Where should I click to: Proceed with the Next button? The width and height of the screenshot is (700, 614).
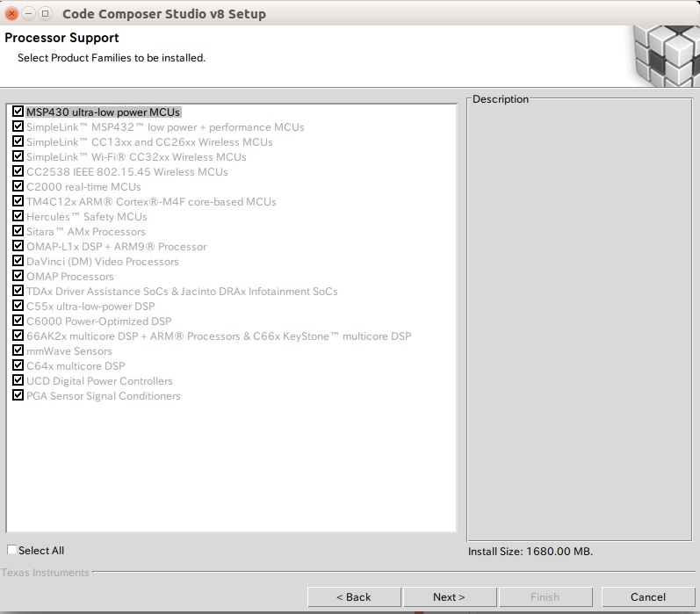coord(450,597)
